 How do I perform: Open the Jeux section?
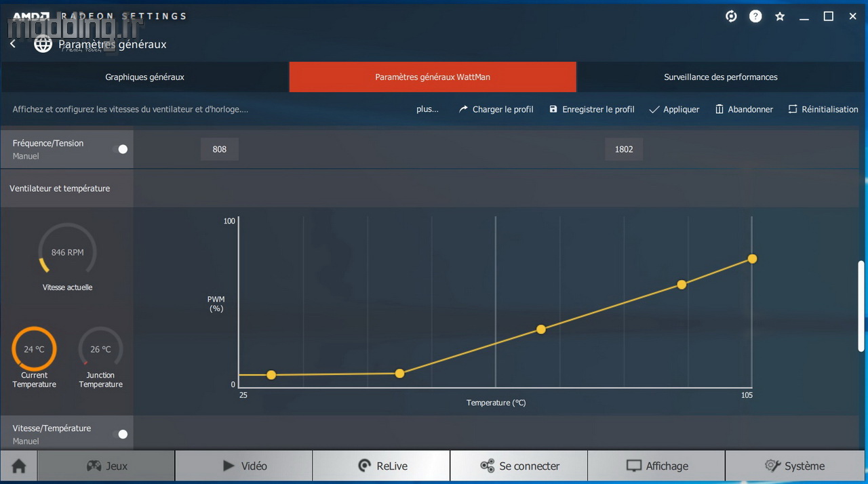(106, 466)
